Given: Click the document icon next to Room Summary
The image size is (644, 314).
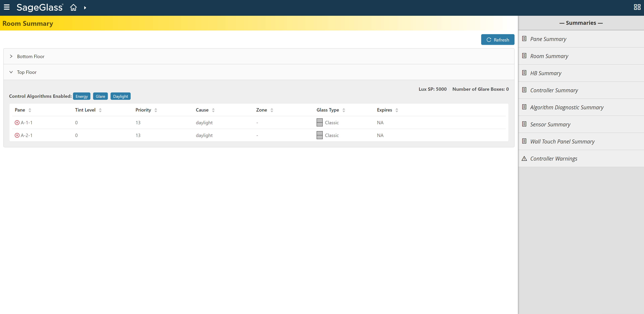Looking at the screenshot, I should 524,56.
